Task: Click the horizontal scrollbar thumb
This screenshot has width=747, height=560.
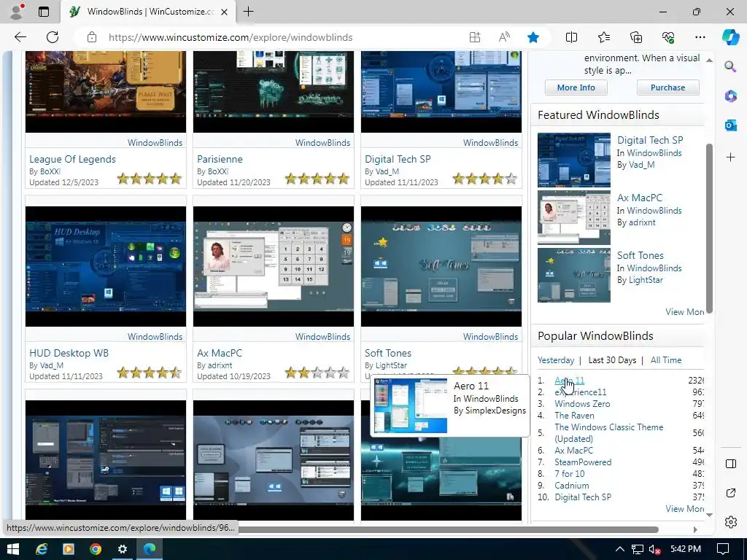Action: click(x=449, y=529)
